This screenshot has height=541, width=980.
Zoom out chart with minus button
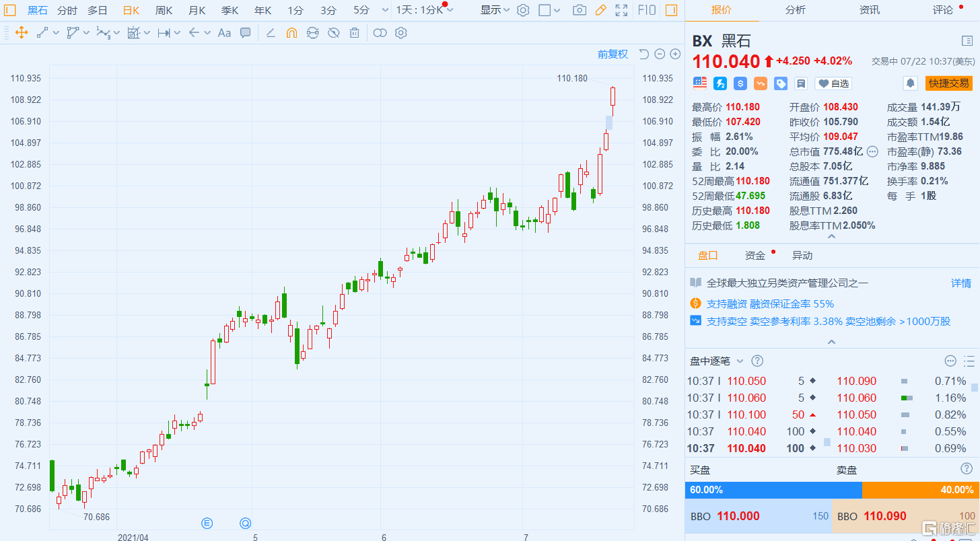[660, 54]
